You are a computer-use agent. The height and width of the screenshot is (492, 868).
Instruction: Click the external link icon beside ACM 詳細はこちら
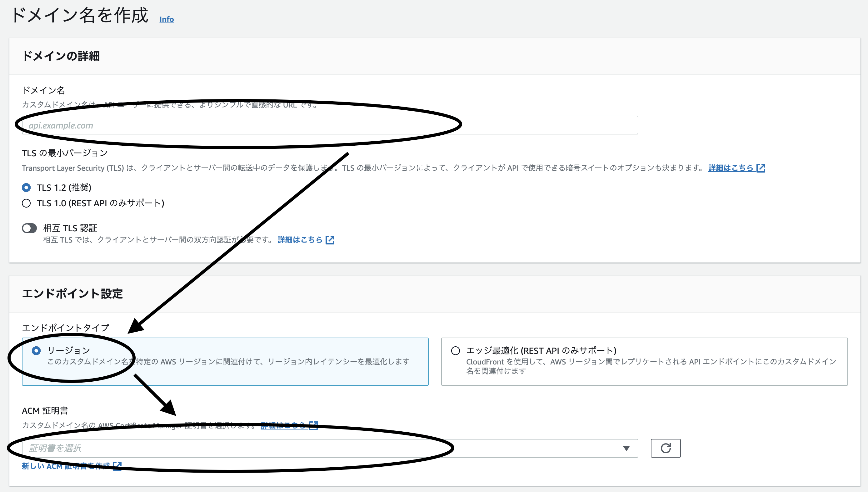(314, 425)
